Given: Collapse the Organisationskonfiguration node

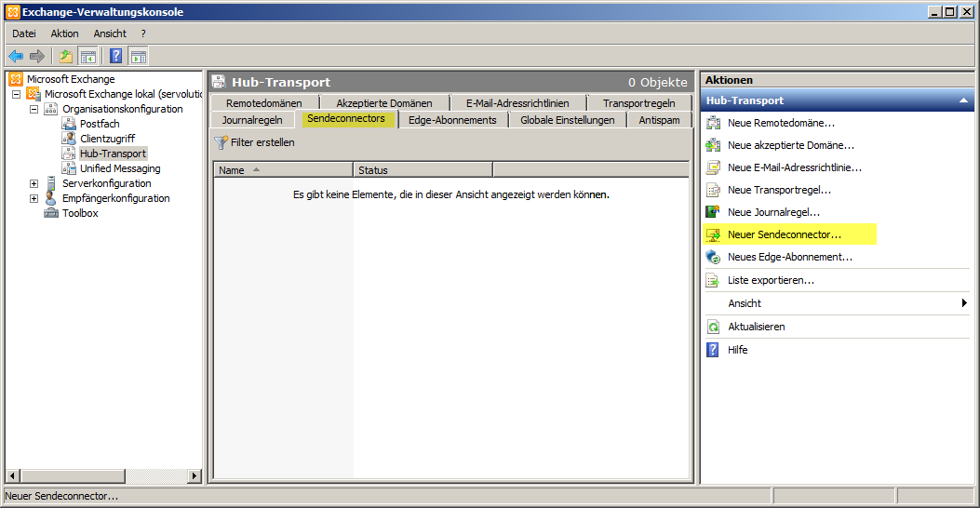Looking at the screenshot, I should [34, 110].
